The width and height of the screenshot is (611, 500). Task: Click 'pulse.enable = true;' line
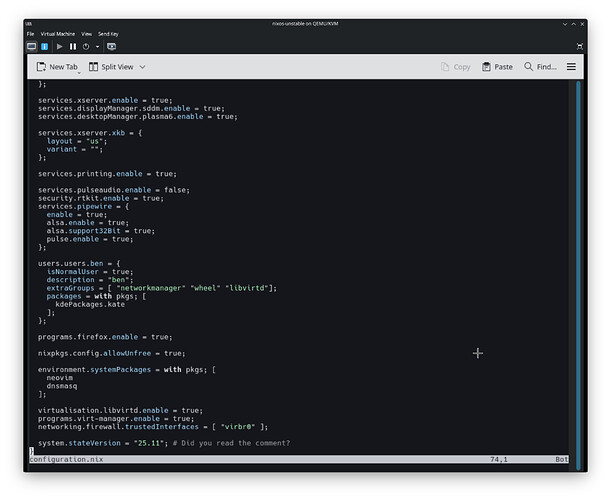pyautogui.click(x=90, y=239)
